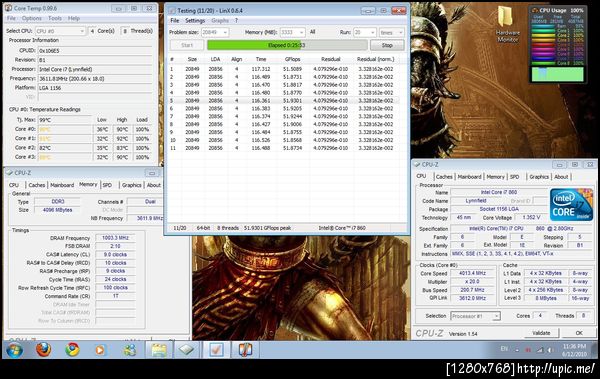
Task: Click left CPU-Z Memory window title icon
Action: click(x=10, y=173)
